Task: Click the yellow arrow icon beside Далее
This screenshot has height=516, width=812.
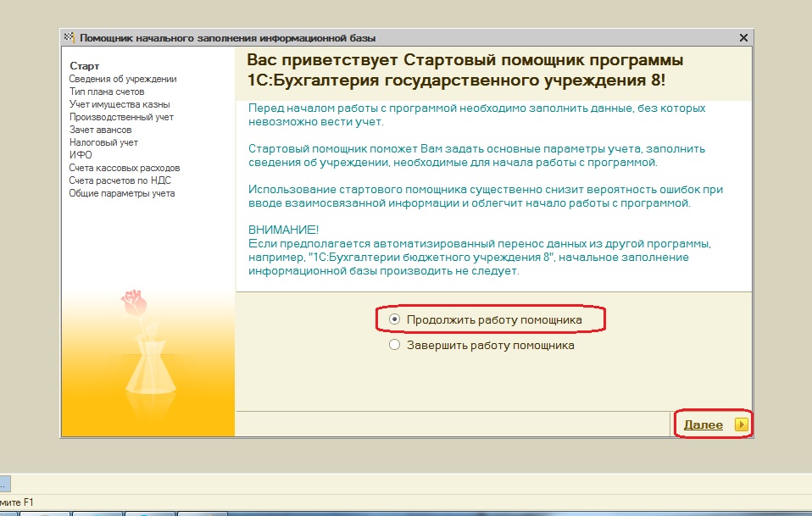Action: [741, 424]
